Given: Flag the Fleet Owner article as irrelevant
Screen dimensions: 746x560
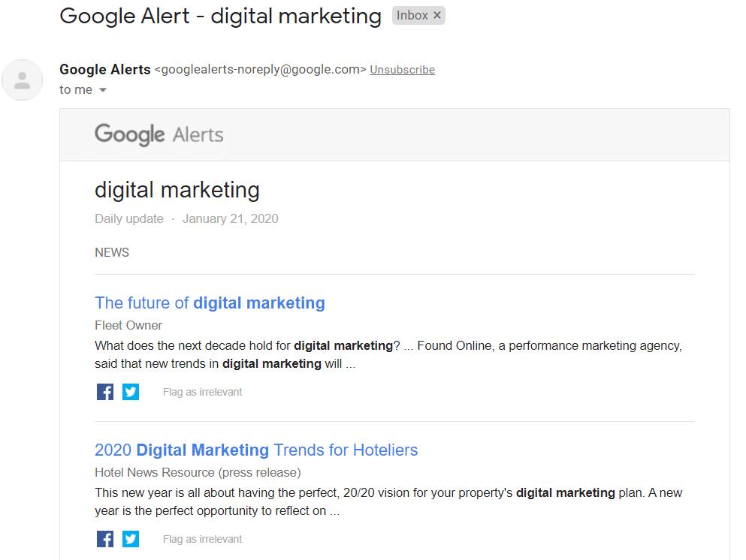Looking at the screenshot, I should [202, 391].
